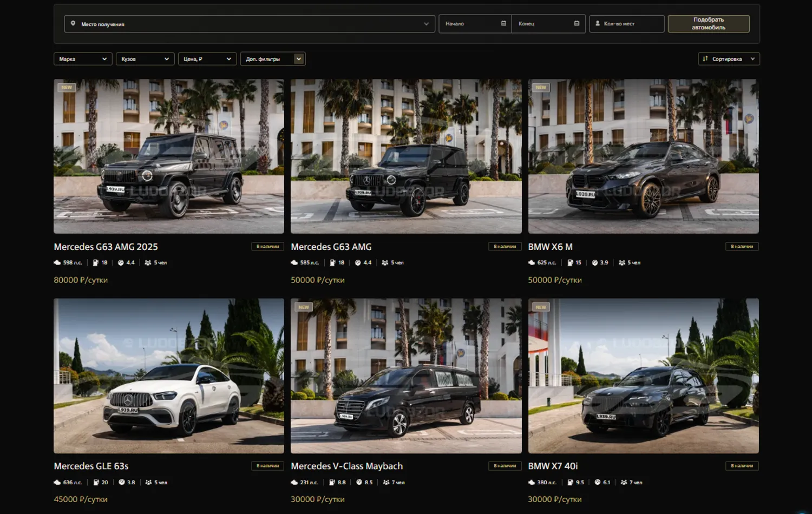Click the acceleration icon beside 8.5 on V-Class Maybach
Viewport: 812px width, 514px height.
359,483
